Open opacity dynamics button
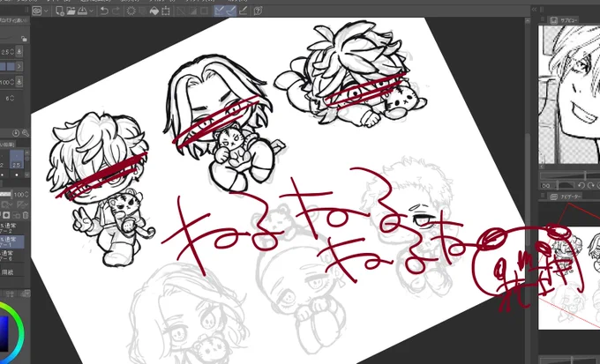This screenshot has width=600, height=364. [19, 82]
